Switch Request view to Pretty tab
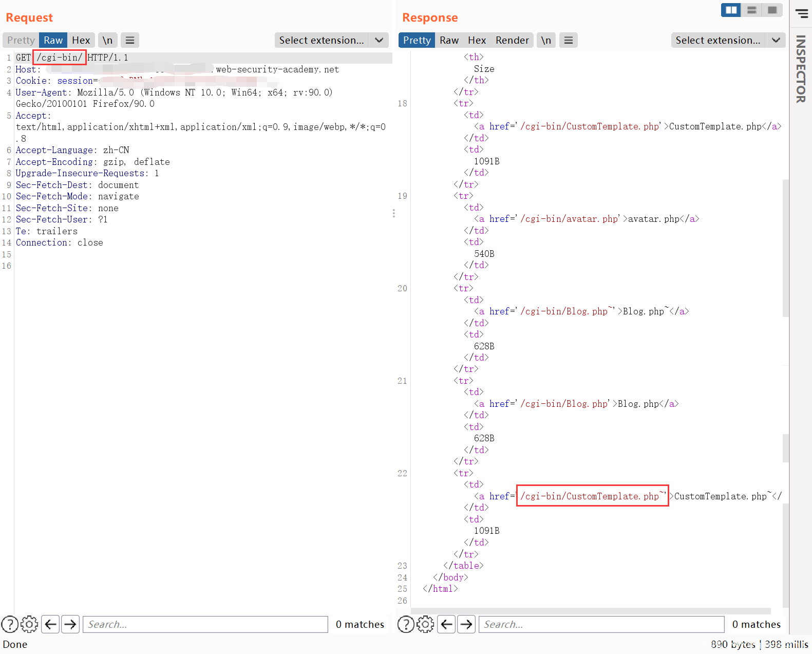This screenshot has height=654, width=812. [x=21, y=40]
